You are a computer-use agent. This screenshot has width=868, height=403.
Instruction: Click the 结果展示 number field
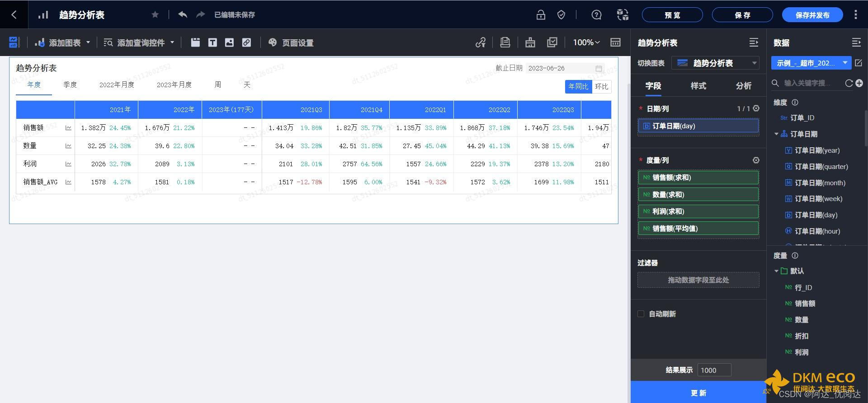(x=714, y=370)
